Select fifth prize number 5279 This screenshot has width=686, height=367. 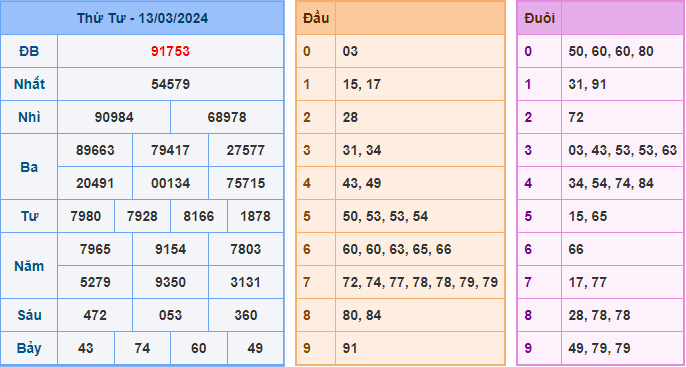pos(95,282)
